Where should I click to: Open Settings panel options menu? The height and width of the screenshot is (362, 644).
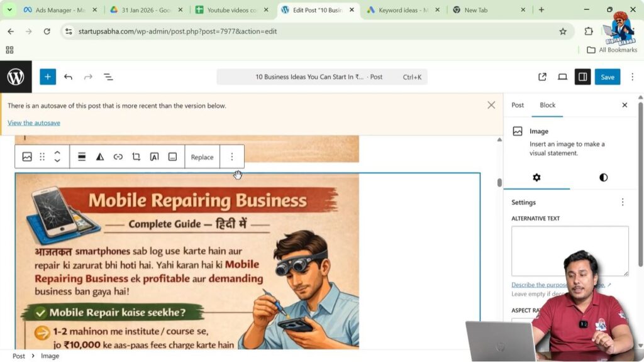(623, 202)
